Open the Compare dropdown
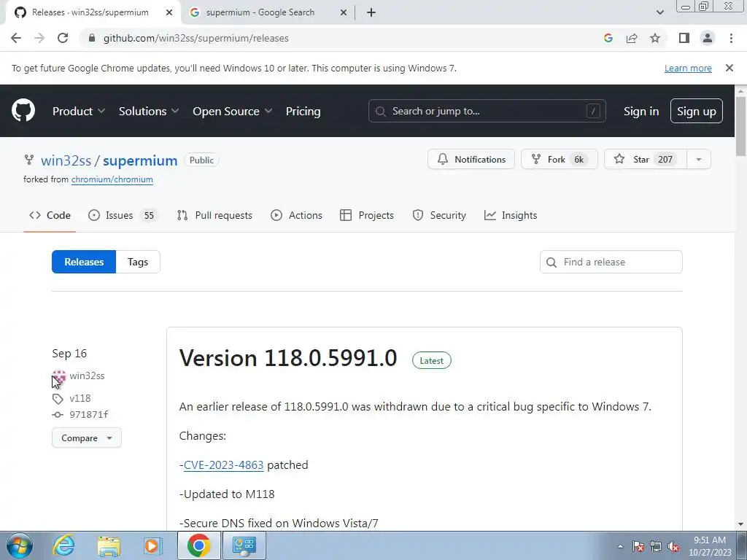The image size is (747, 560). tap(87, 437)
